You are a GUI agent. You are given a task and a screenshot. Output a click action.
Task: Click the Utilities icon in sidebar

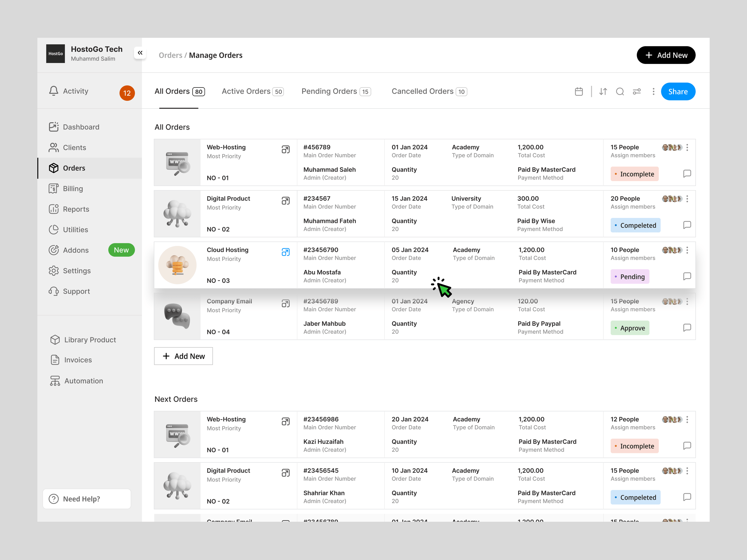tap(54, 230)
